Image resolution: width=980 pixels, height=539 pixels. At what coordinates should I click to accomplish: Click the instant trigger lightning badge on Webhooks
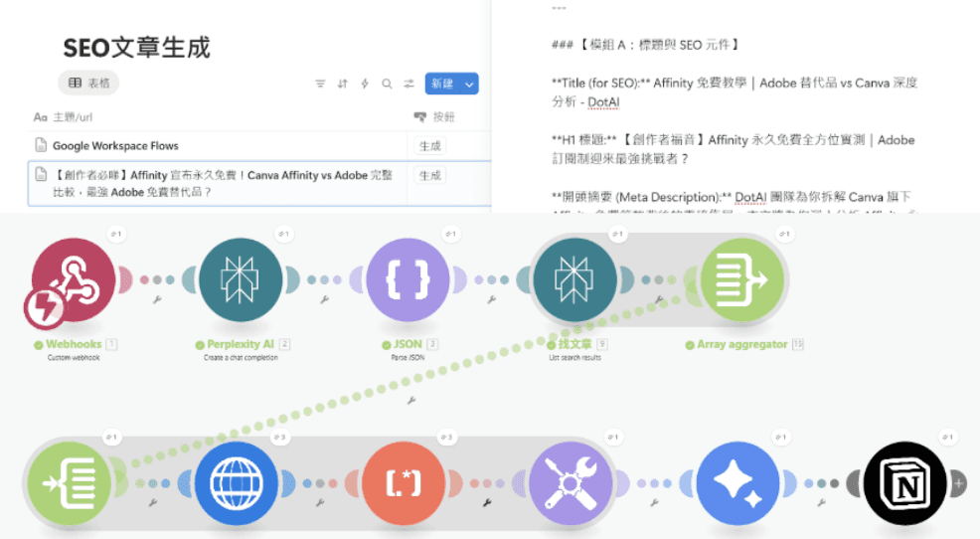click(x=44, y=307)
